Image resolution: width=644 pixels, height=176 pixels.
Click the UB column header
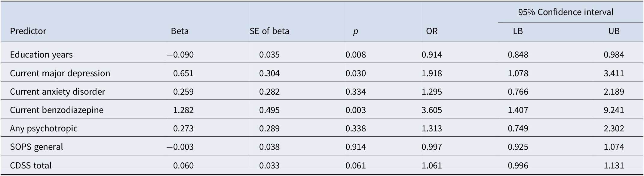pyautogui.click(x=614, y=31)
